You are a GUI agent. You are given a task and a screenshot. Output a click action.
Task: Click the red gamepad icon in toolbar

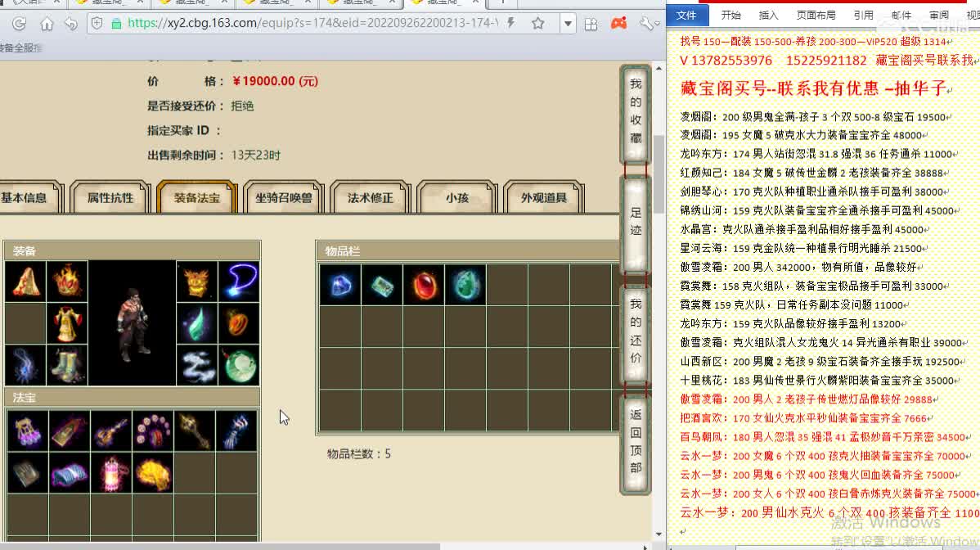tap(618, 24)
